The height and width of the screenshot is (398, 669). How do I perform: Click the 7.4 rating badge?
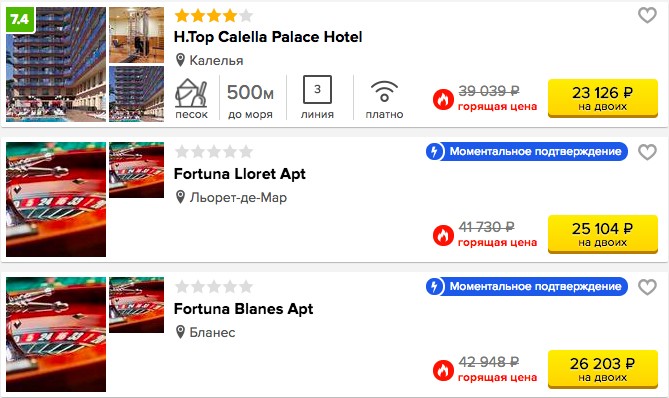(20, 19)
